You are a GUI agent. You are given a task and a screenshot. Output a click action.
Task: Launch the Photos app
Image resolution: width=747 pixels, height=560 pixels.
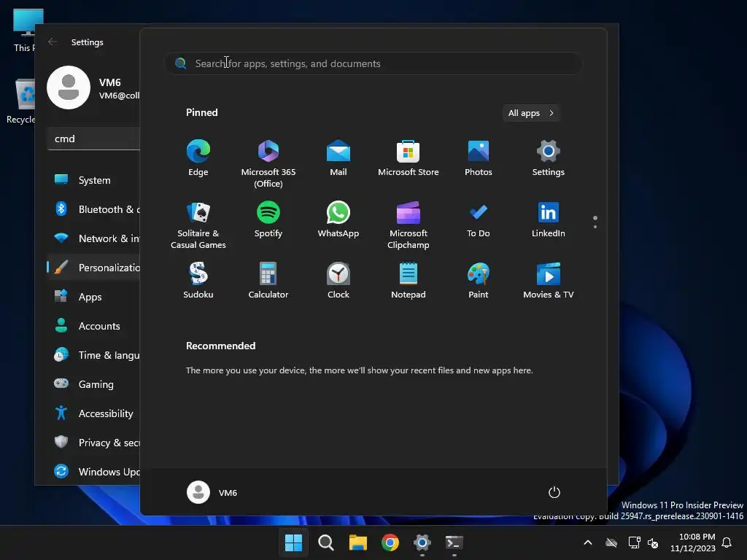[479, 158]
